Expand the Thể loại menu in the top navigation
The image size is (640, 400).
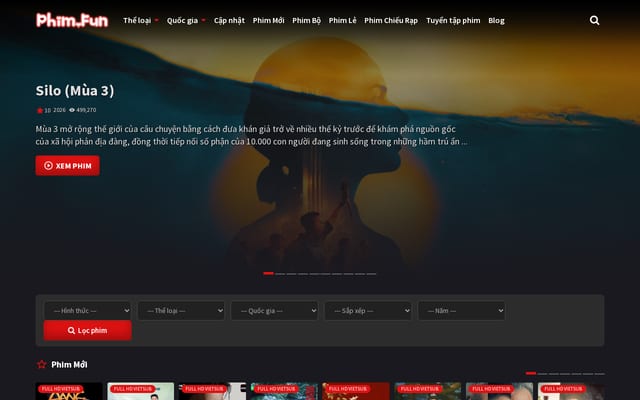[141, 20]
